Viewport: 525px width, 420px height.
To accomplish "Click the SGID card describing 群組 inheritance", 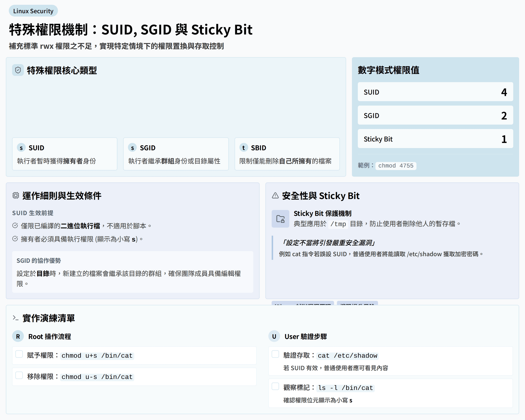I will (x=176, y=154).
